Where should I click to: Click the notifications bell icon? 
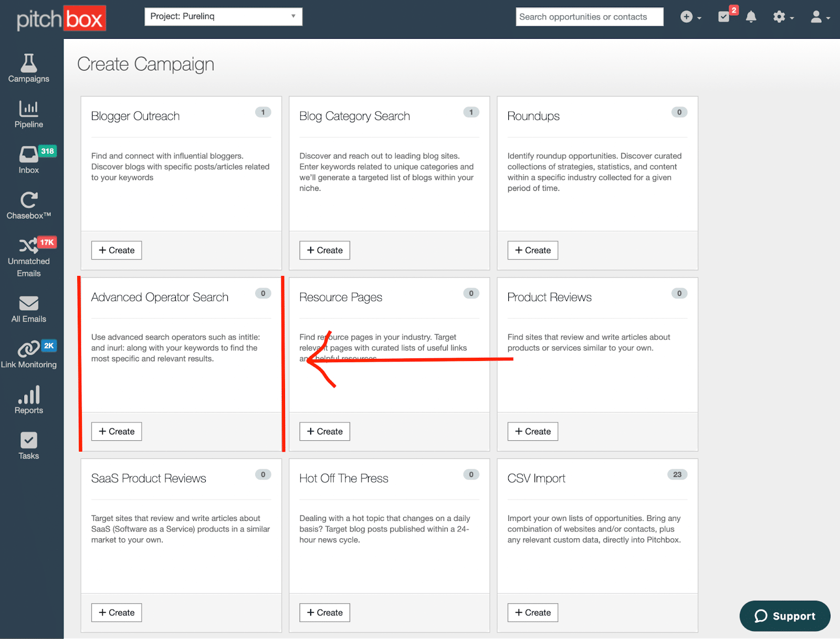point(751,17)
